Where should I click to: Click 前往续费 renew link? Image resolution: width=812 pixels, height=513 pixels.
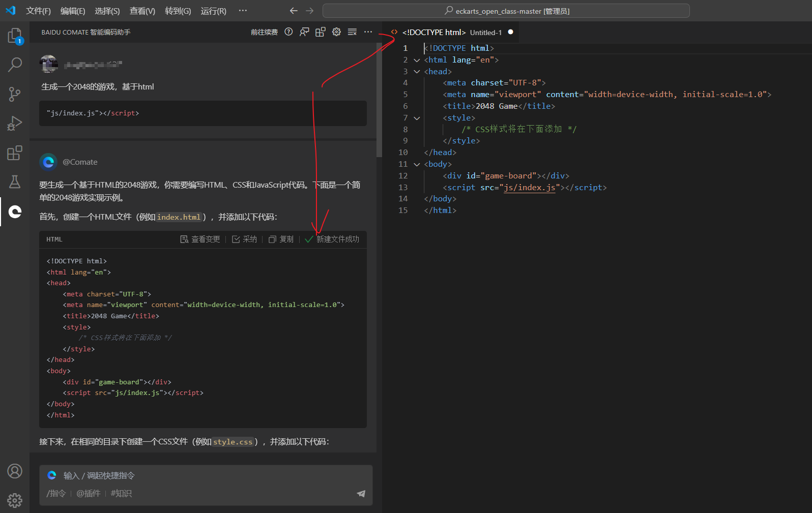pos(264,32)
